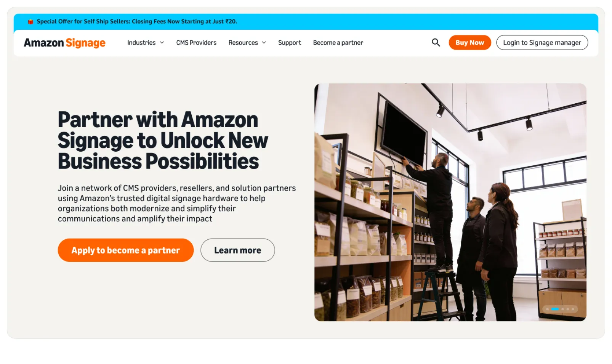Click Login to Signage manager button
This screenshot has height=364, width=612.
tap(542, 43)
